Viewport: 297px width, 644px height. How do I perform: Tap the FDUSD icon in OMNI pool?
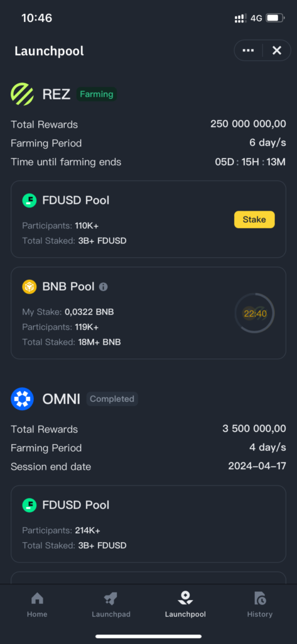click(x=29, y=505)
